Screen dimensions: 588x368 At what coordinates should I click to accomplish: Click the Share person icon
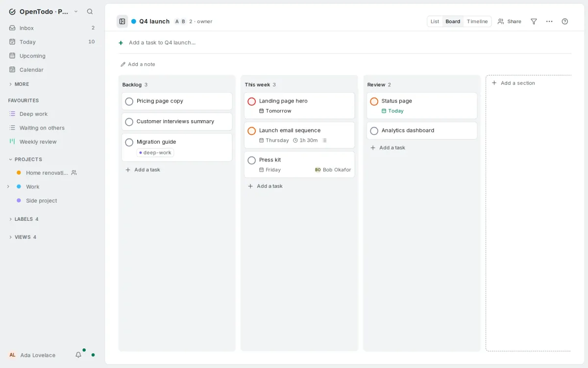[x=501, y=21]
